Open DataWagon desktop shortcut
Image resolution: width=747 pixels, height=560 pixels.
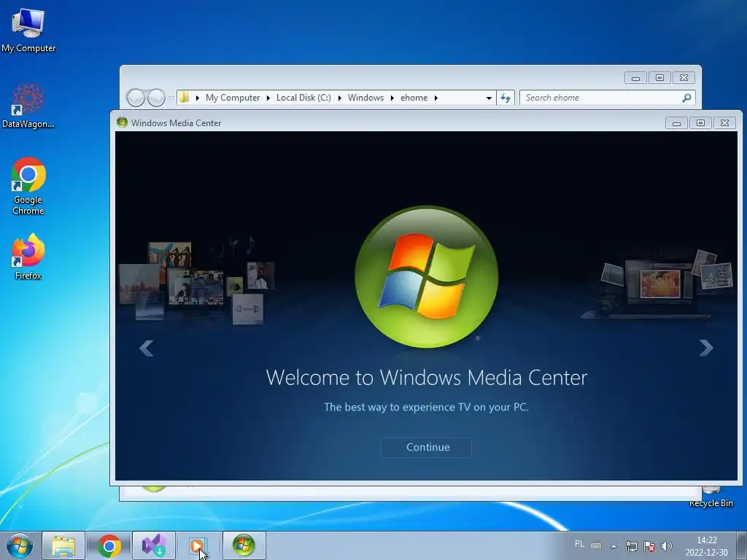28,106
